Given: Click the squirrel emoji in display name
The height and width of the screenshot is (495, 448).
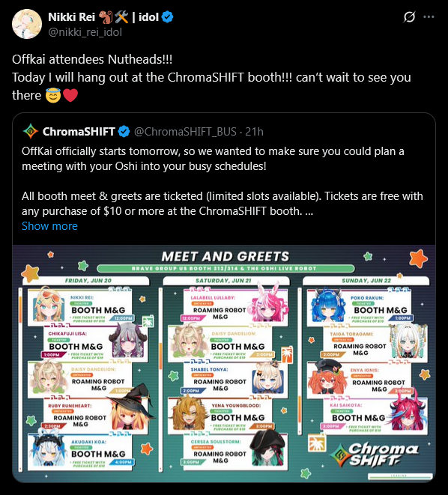Looking at the screenshot, I should coord(106,17).
